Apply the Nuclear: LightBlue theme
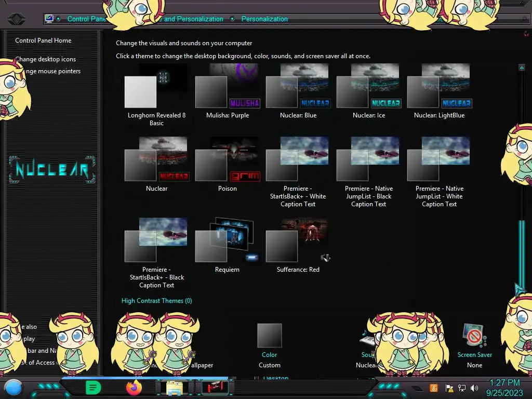This screenshot has height=399, width=532. (440, 91)
